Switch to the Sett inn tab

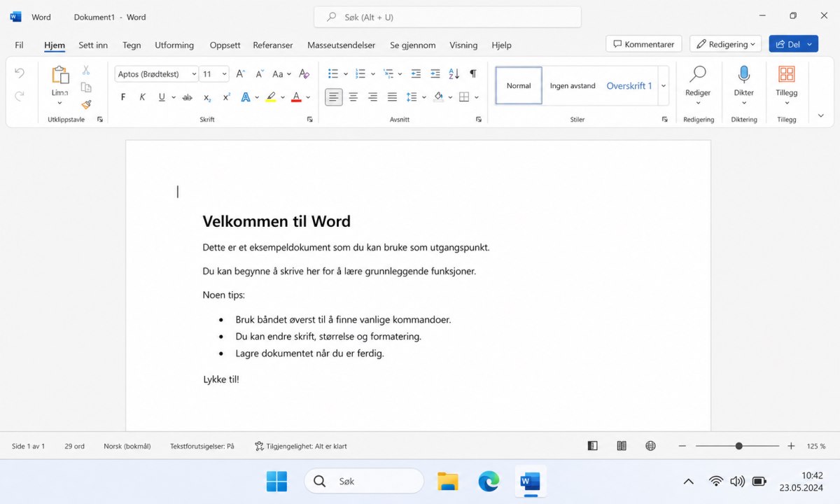click(93, 45)
